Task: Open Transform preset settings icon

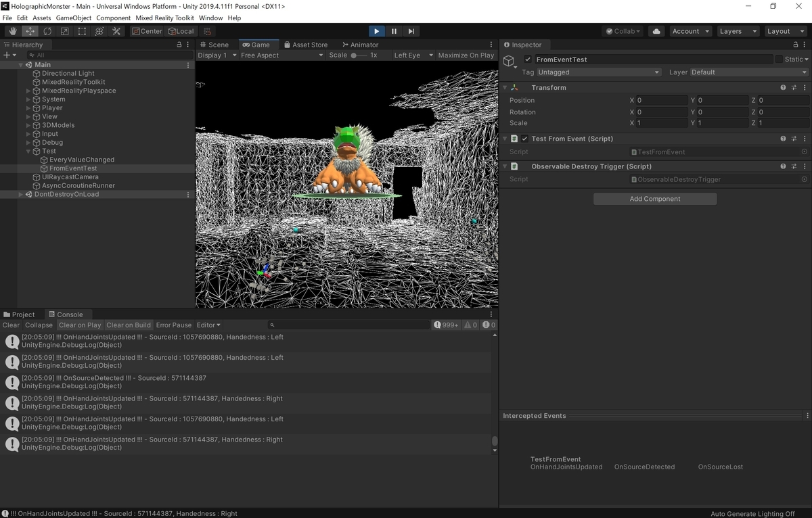Action: click(794, 88)
